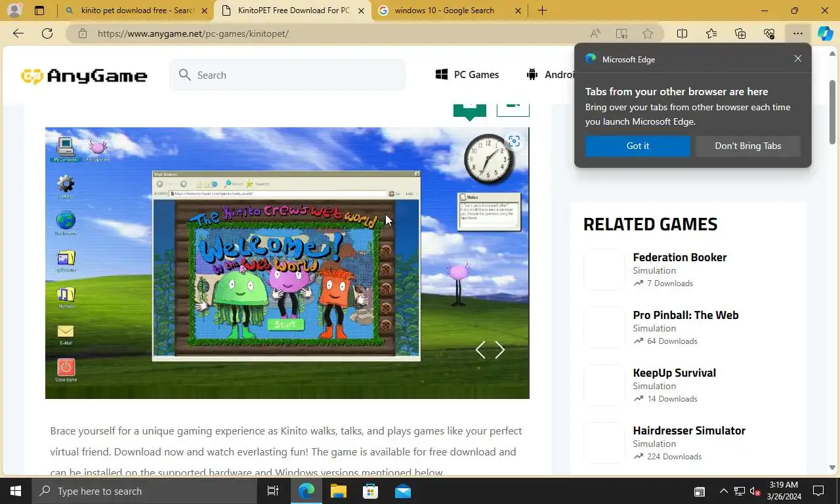Image resolution: width=840 pixels, height=504 pixels.
Task: Click "7 Downloads" under Federation Booker
Action: (x=669, y=283)
